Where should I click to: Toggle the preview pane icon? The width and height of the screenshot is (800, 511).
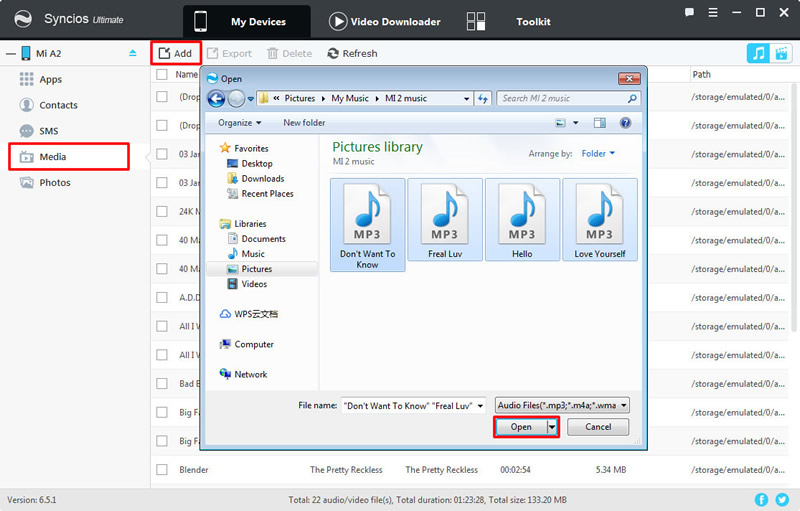(x=599, y=123)
